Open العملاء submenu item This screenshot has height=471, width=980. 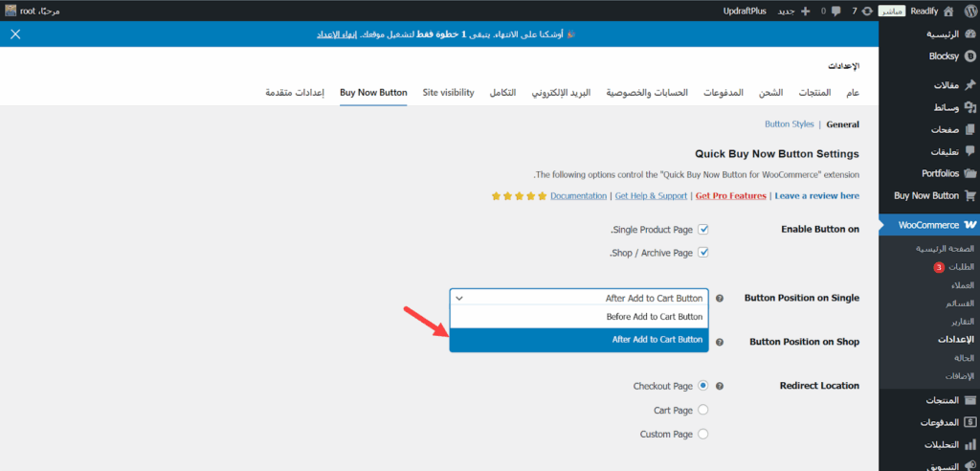[961, 285]
